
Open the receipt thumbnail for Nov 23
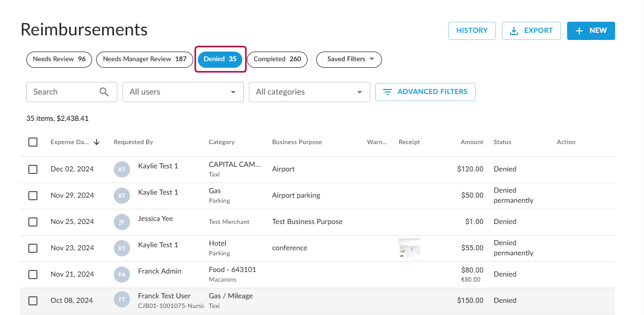pyautogui.click(x=409, y=248)
